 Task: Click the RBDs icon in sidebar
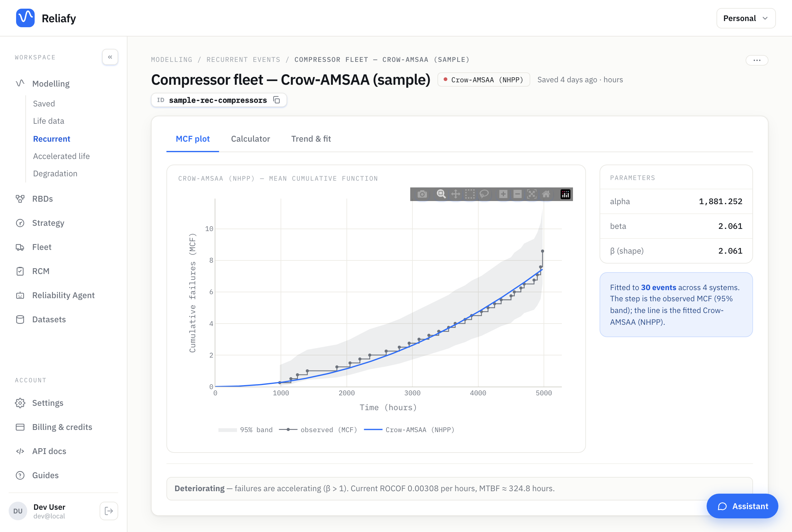pos(20,199)
